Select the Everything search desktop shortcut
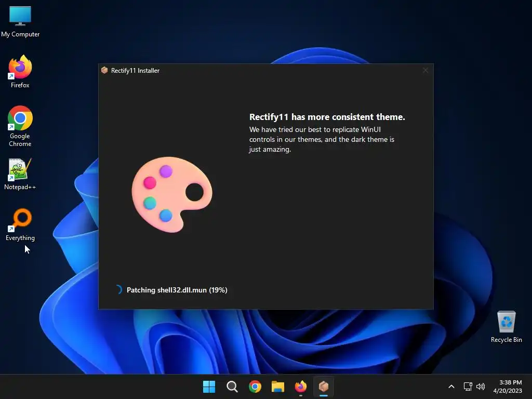 pyautogui.click(x=20, y=224)
